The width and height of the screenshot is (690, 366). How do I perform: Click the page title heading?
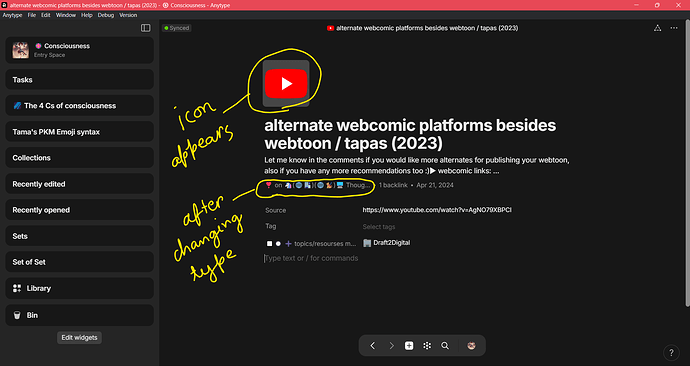tap(410, 134)
